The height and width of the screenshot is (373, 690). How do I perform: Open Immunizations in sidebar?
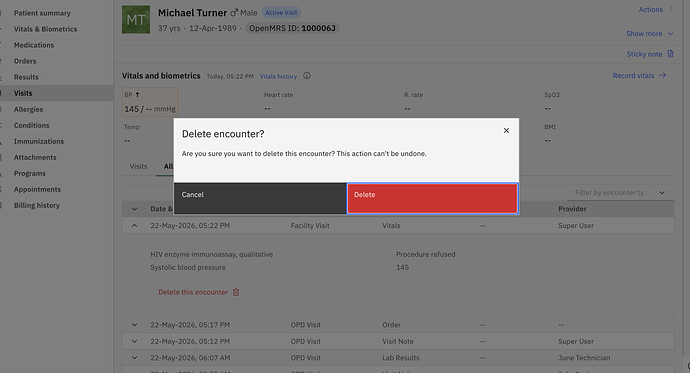pyautogui.click(x=39, y=141)
